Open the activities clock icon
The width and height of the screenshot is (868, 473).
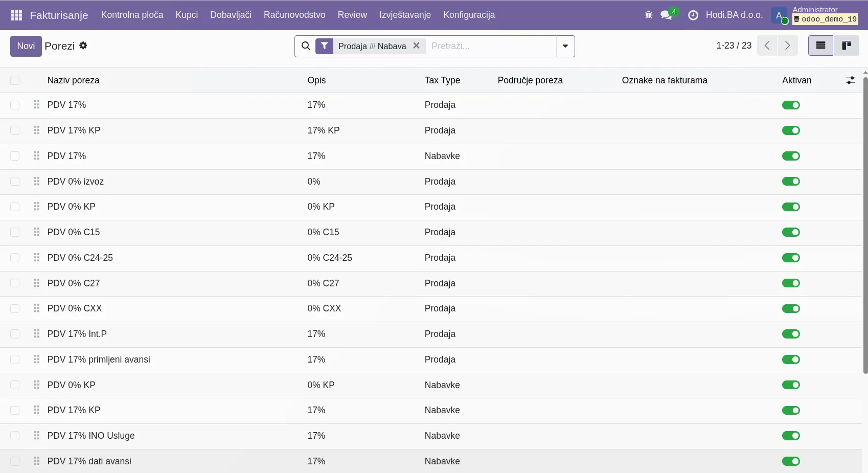693,15
